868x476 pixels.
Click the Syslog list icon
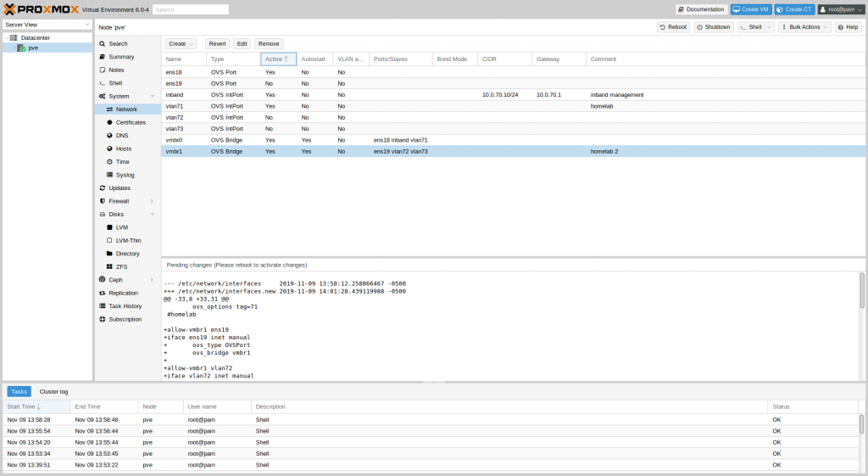(109, 175)
